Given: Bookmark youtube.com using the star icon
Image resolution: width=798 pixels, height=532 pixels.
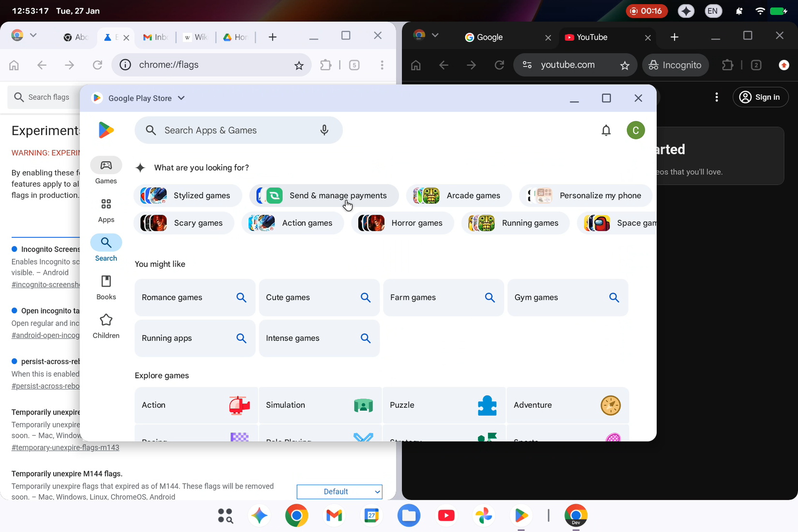Looking at the screenshot, I should coord(625,65).
